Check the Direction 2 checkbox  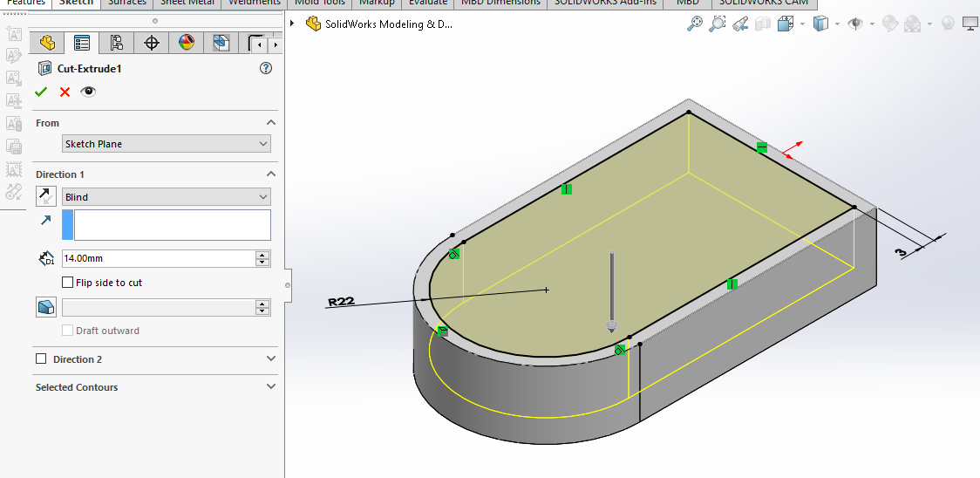click(x=41, y=358)
